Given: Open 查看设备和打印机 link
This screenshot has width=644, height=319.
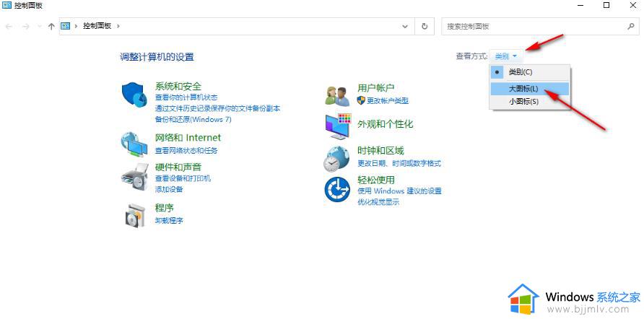Looking at the screenshot, I should coord(183,178).
